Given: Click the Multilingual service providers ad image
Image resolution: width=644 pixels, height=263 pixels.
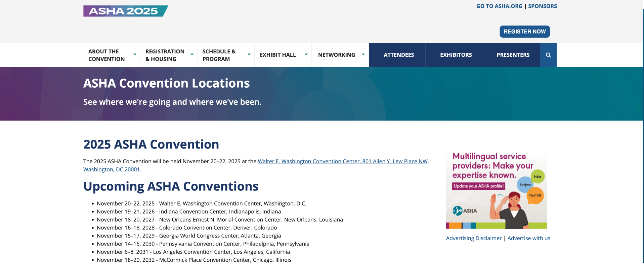Looking at the screenshot, I should click(x=496, y=190).
